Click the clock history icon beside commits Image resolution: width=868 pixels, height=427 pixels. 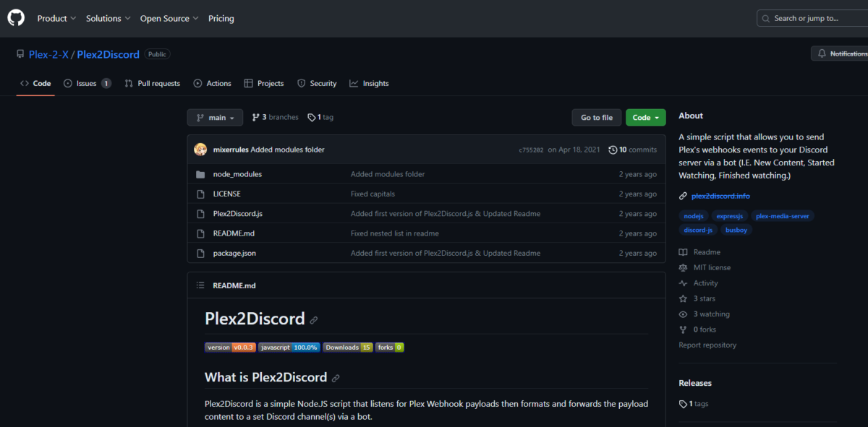(x=613, y=150)
